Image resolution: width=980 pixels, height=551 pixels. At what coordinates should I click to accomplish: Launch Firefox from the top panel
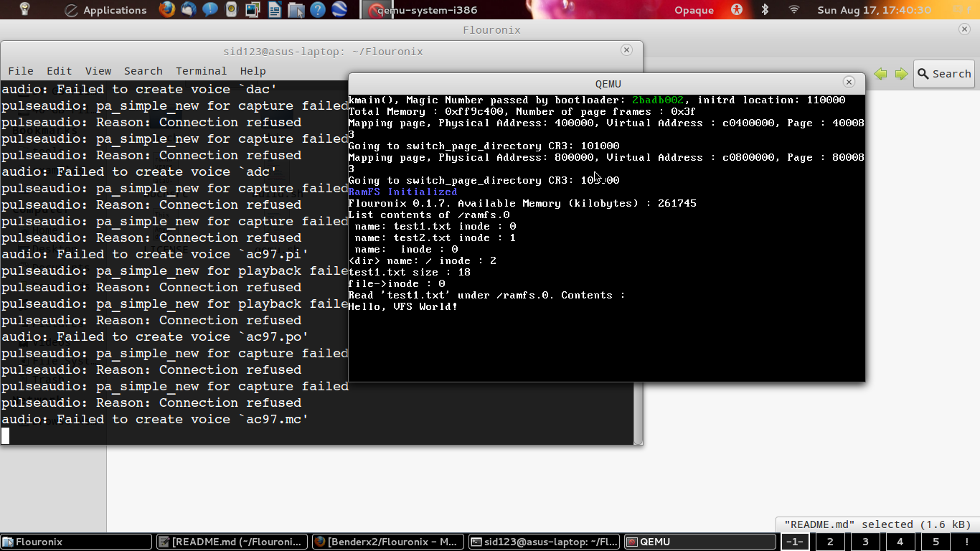tap(167, 9)
